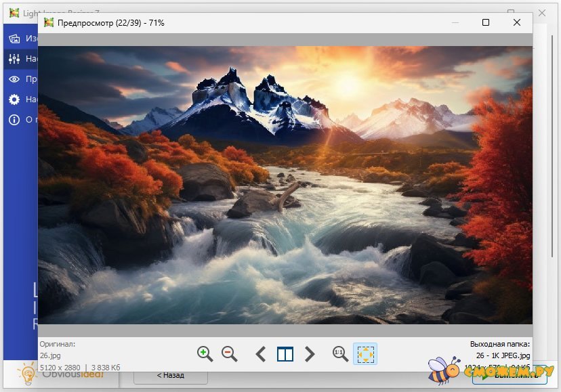
Task: Close the main Light Image Resizer window
Action: (x=542, y=12)
